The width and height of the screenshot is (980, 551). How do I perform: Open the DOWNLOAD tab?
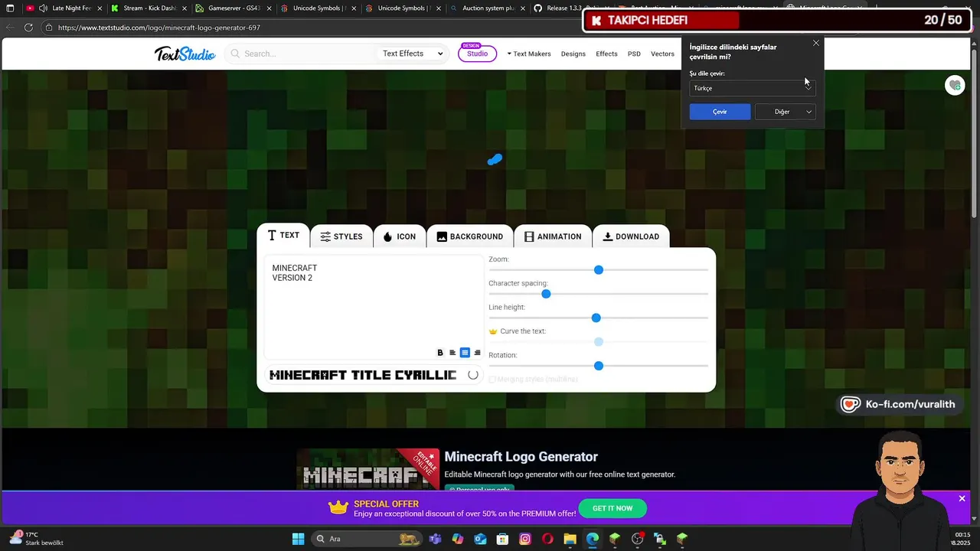pos(632,236)
